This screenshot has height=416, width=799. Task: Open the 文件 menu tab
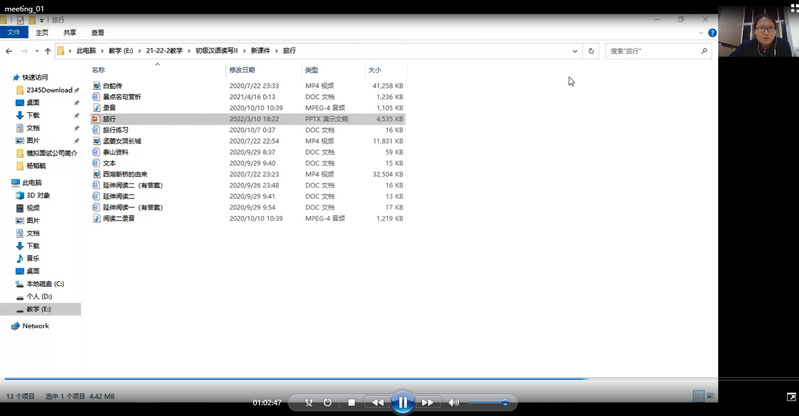14,33
